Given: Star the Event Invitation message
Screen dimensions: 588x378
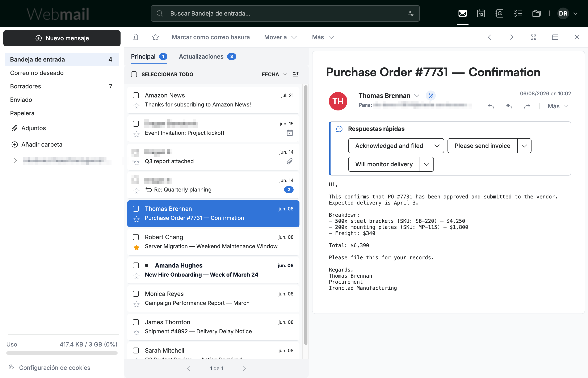Looking at the screenshot, I should pos(136,134).
